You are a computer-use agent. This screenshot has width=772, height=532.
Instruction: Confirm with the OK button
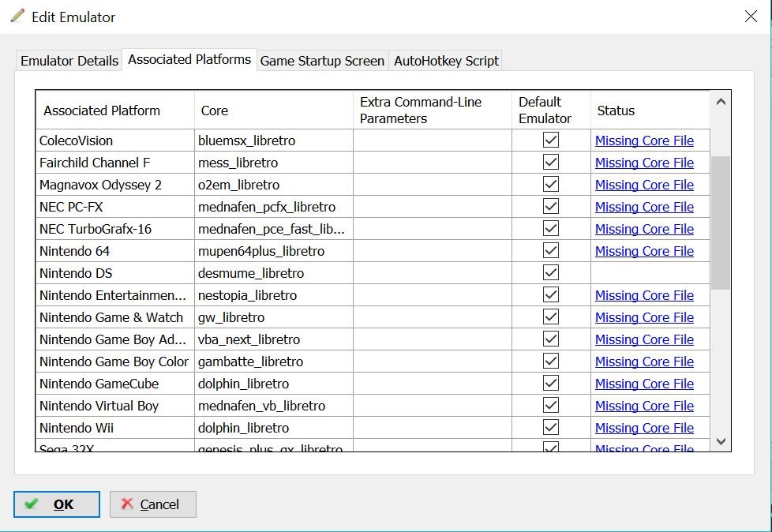coord(57,504)
